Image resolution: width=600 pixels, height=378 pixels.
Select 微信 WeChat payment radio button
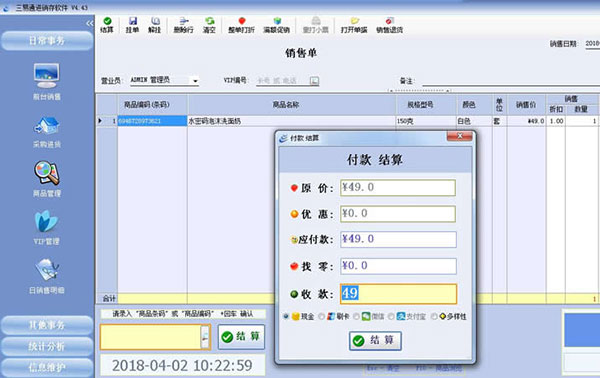[356, 316]
